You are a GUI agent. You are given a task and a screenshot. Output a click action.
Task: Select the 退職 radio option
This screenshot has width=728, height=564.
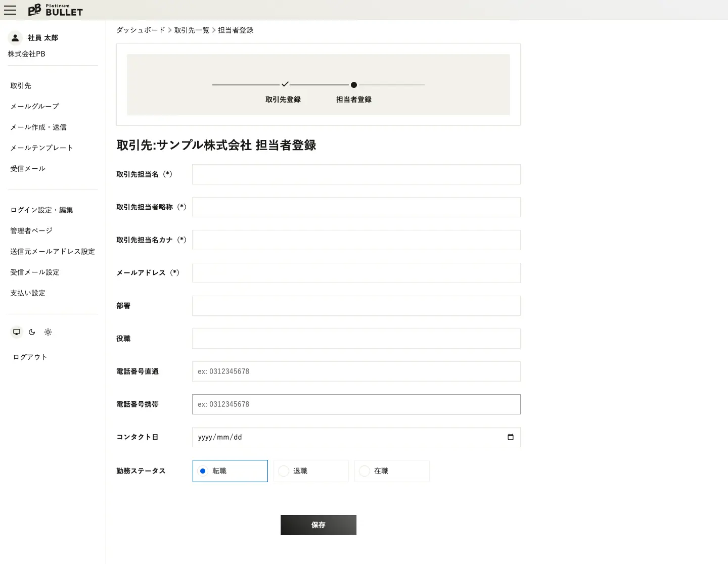pyautogui.click(x=284, y=471)
